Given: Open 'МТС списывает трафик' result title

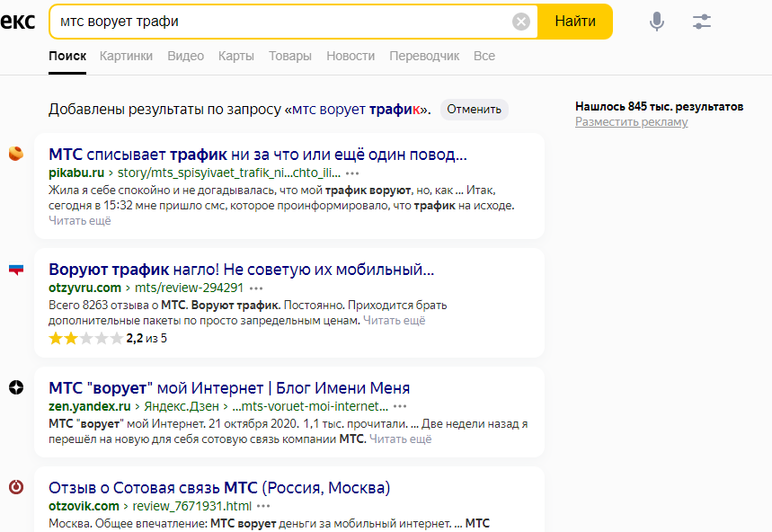Looking at the screenshot, I should (257, 154).
